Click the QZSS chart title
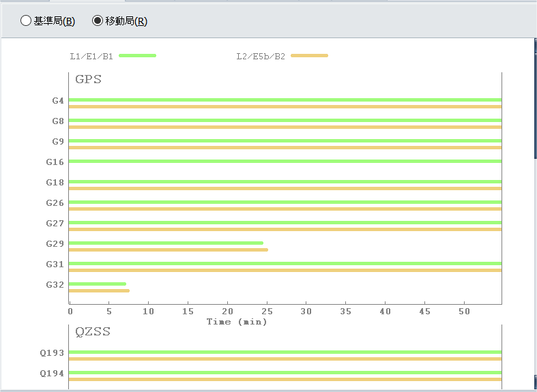The height and width of the screenshot is (392, 537). [x=93, y=331]
